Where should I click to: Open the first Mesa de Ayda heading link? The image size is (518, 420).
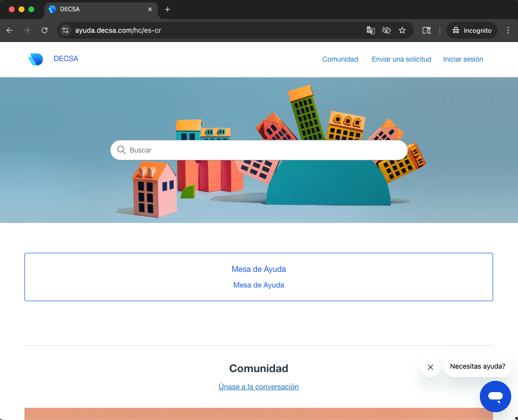click(259, 269)
